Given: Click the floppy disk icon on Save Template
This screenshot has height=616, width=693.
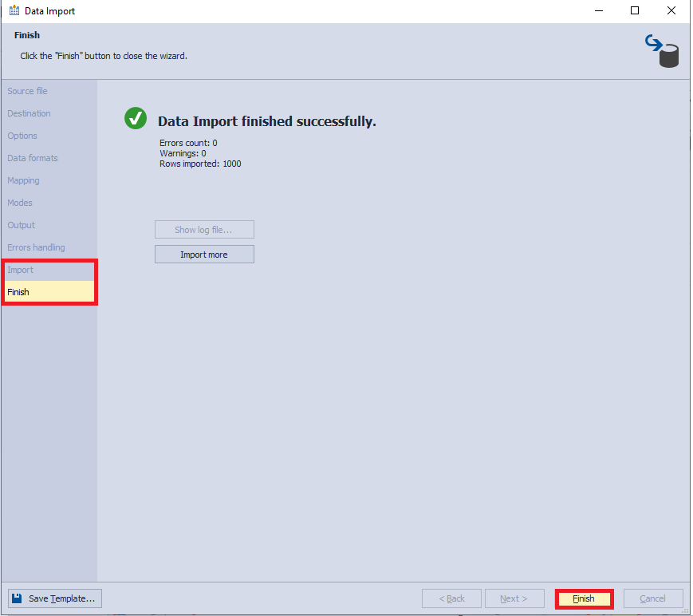Looking at the screenshot, I should point(17,598).
